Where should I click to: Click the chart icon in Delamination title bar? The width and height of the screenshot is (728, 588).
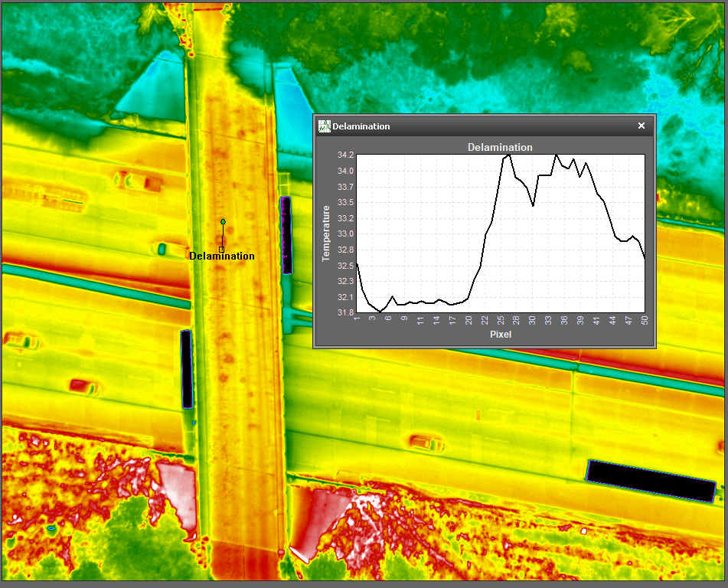coord(325,126)
